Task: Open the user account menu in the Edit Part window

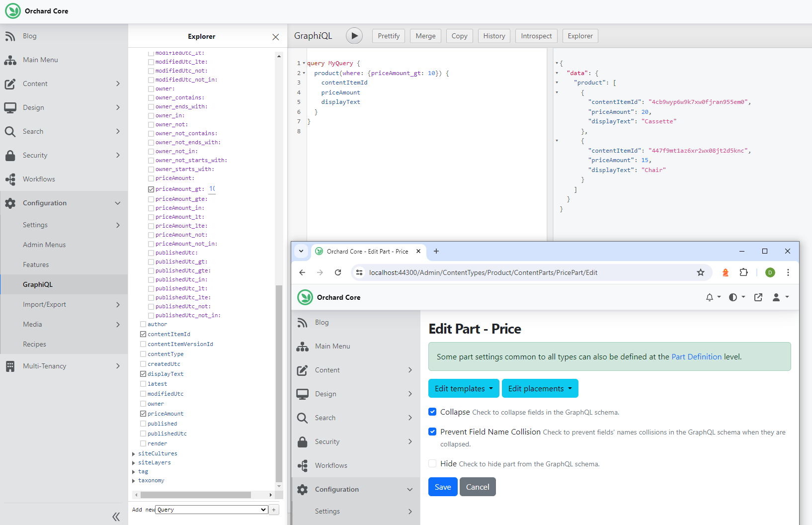Action: [x=780, y=297]
